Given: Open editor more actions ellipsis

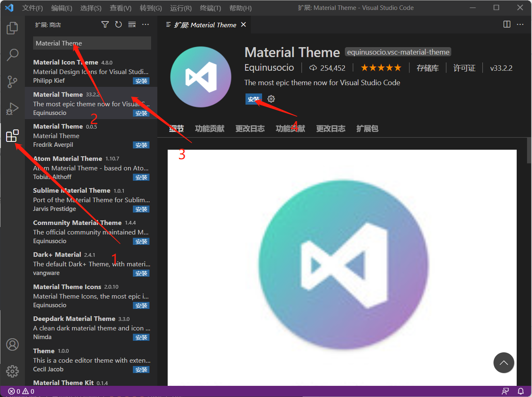Looking at the screenshot, I should [520, 24].
